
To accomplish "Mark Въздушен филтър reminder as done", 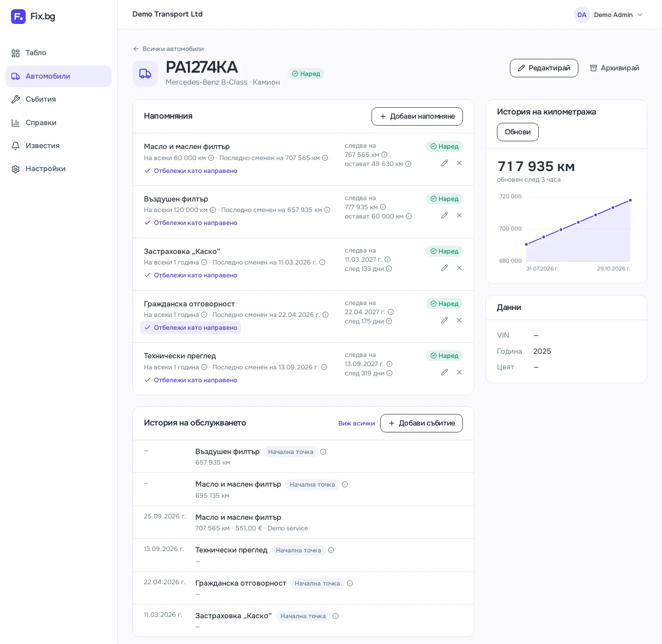I will [x=191, y=223].
